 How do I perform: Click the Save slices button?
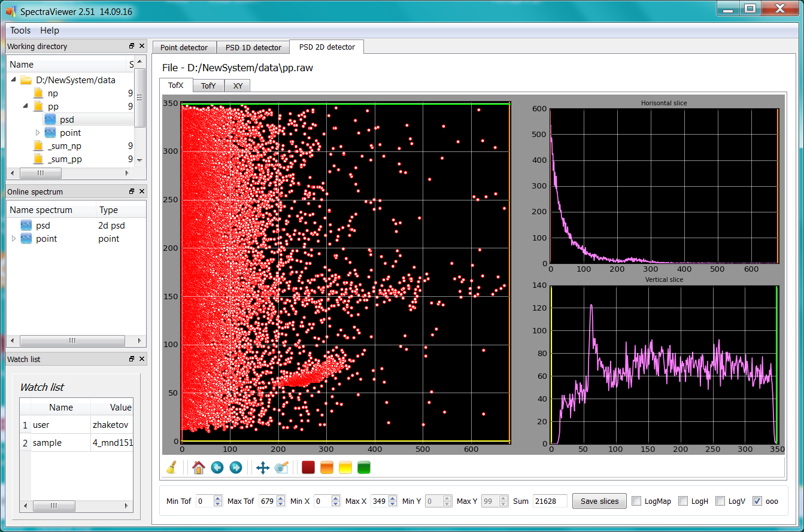[x=599, y=501]
